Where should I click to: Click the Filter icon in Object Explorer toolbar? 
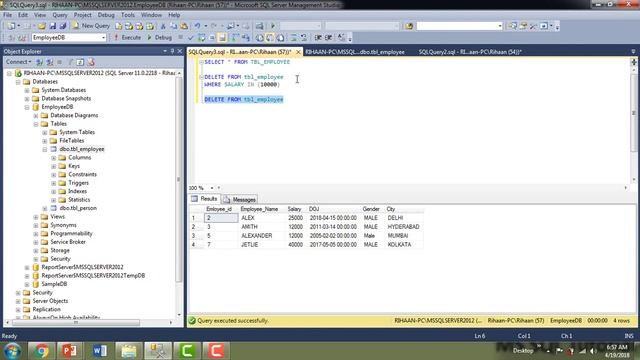70,62
